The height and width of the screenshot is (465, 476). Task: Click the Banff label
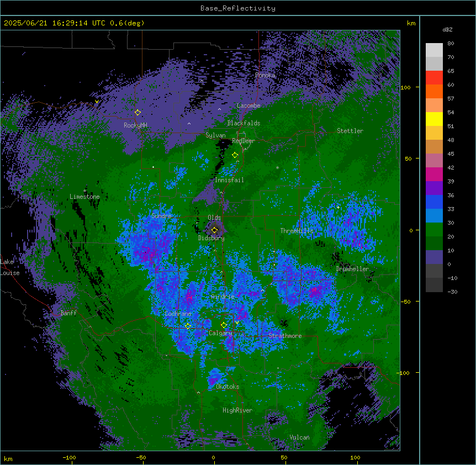(68, 313)
